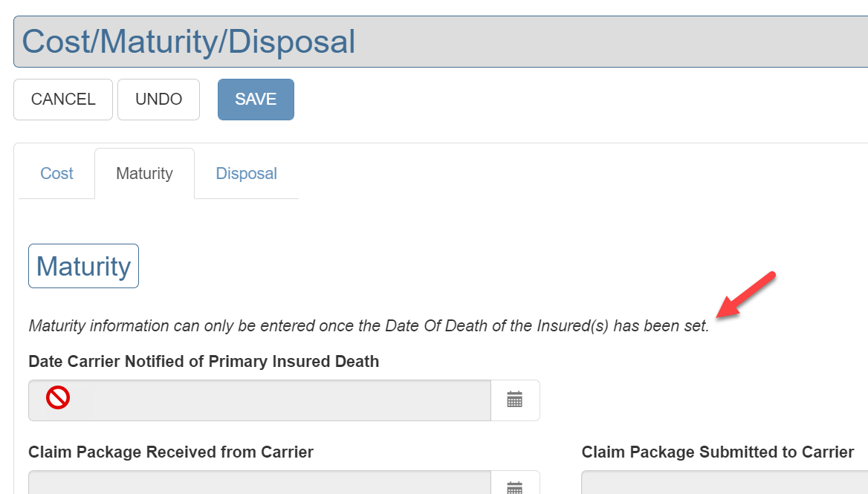Switch to the Cost tab
Image resolution: width=868 pixels, height=494 pixels.
point(56,174)
